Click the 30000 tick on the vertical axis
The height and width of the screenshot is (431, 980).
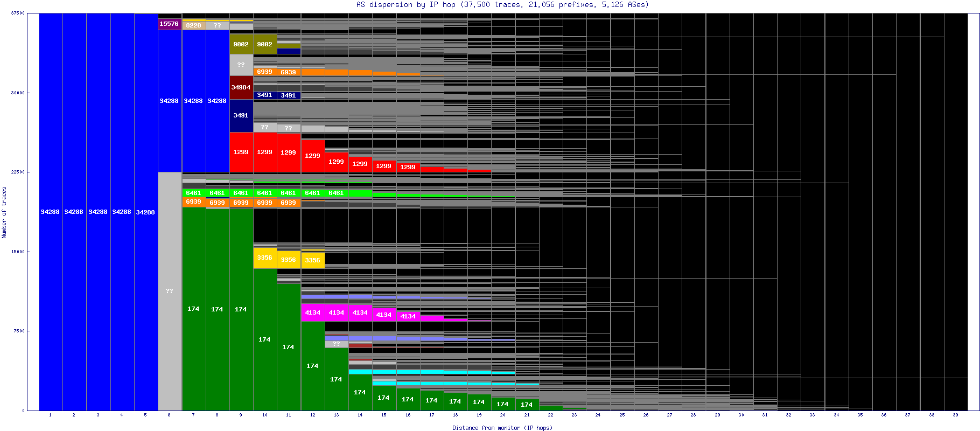pyautogui.click(x=18, y=93)
